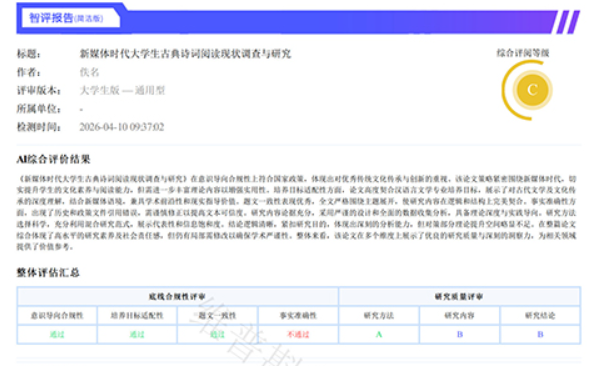The image size is (598, 366).
Task: Click the 底线合规性评审 table group header
Action: 177,297
